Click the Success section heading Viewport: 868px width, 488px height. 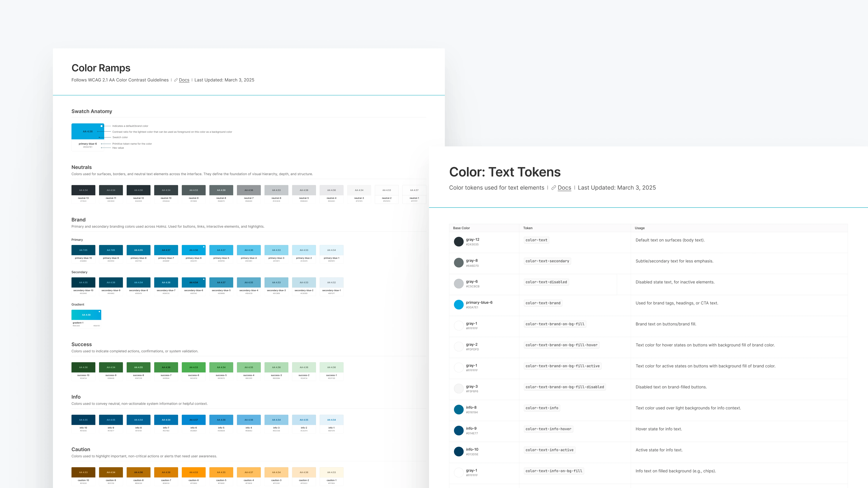tap(81, 345)
